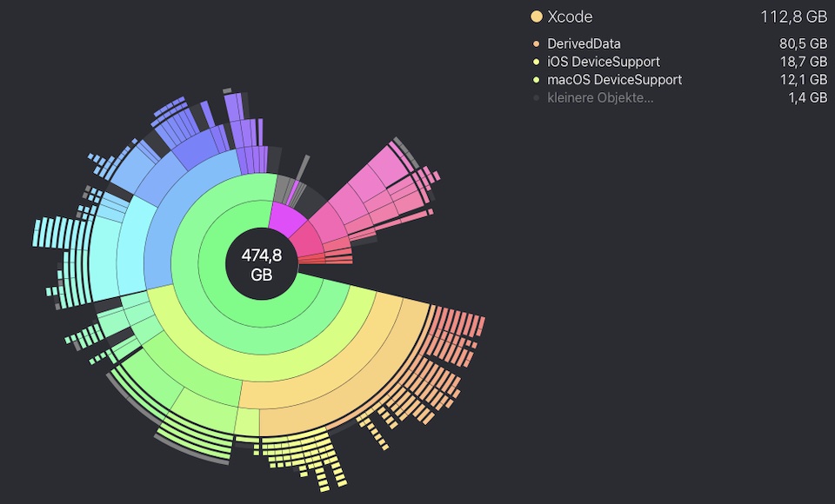Select the iOS DeviceSupport list entry
This screenshot has width=835, height=504.
[x=678, y=62]
